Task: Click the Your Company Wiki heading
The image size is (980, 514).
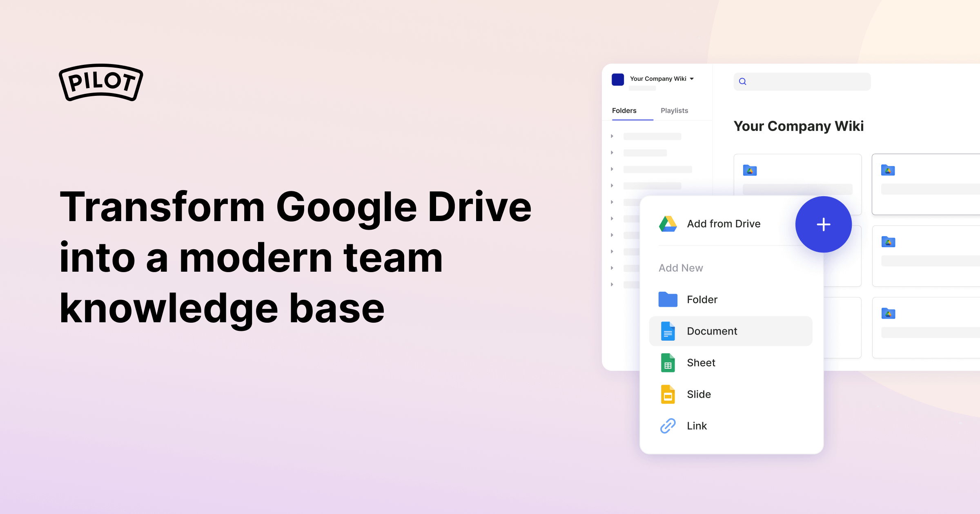Action: [798, 126]
